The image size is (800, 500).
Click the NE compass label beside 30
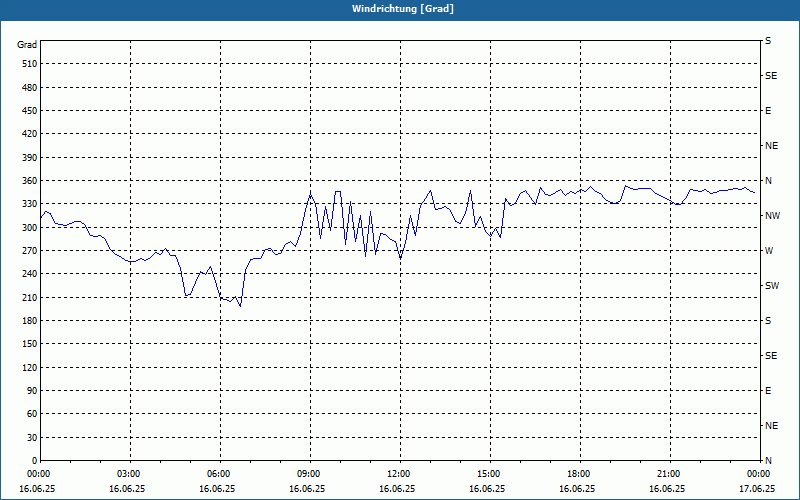click(x=771, y=426)
